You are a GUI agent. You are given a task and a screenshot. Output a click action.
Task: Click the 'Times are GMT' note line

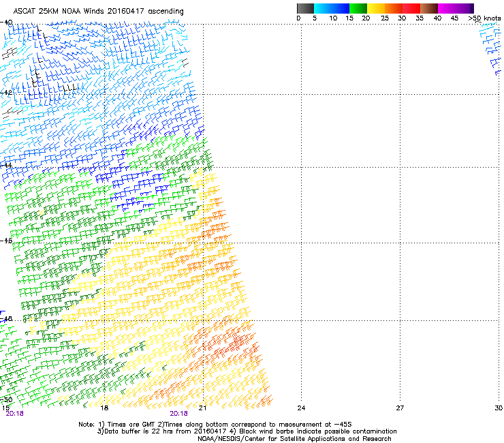coord(215,425)
